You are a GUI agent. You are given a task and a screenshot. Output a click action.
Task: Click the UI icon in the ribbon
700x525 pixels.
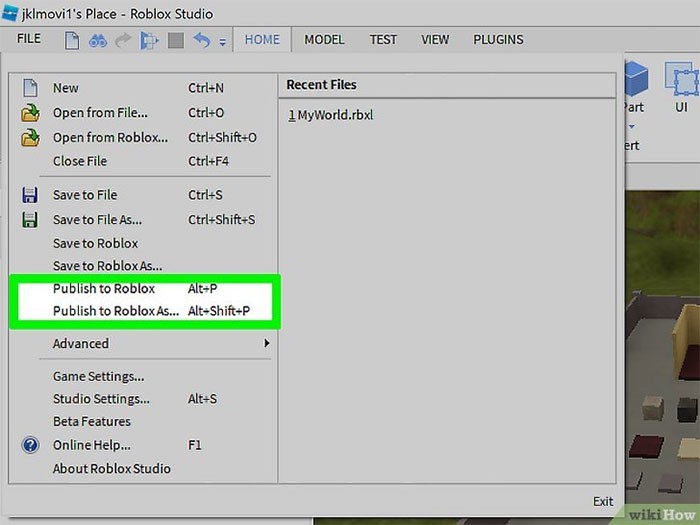point(681,78)
